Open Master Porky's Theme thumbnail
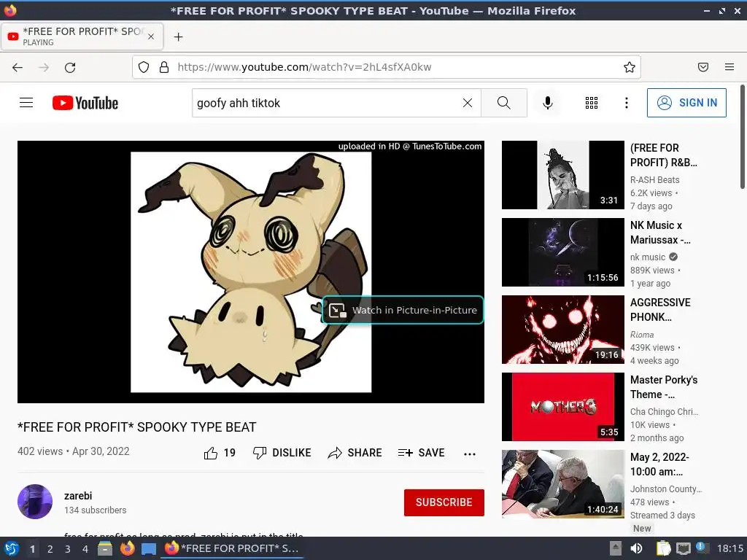 tap(562, 407)
